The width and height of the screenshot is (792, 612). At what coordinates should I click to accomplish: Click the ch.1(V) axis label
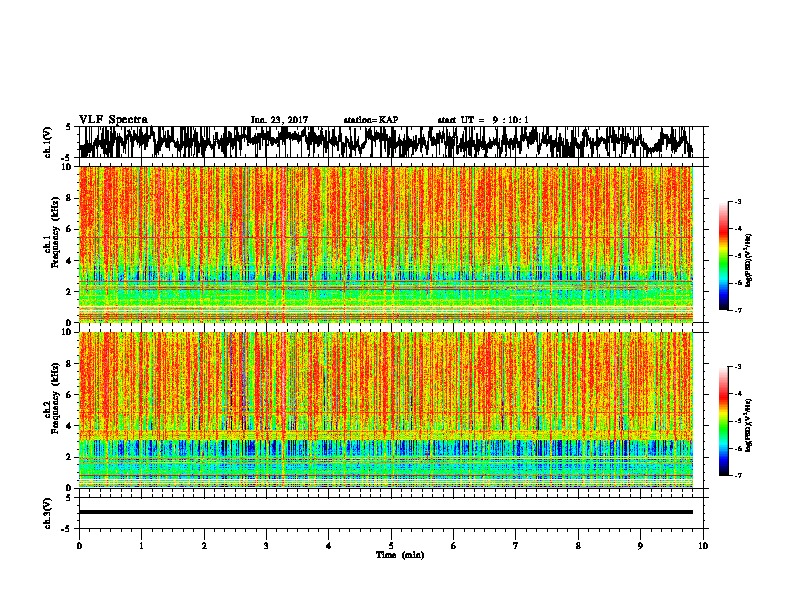coord(48,142)
